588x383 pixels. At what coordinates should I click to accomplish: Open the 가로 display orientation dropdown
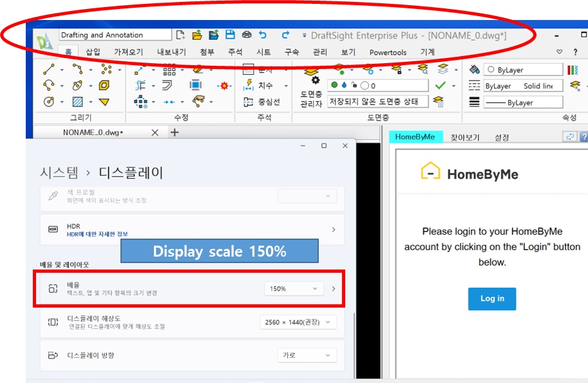(307, 355)
